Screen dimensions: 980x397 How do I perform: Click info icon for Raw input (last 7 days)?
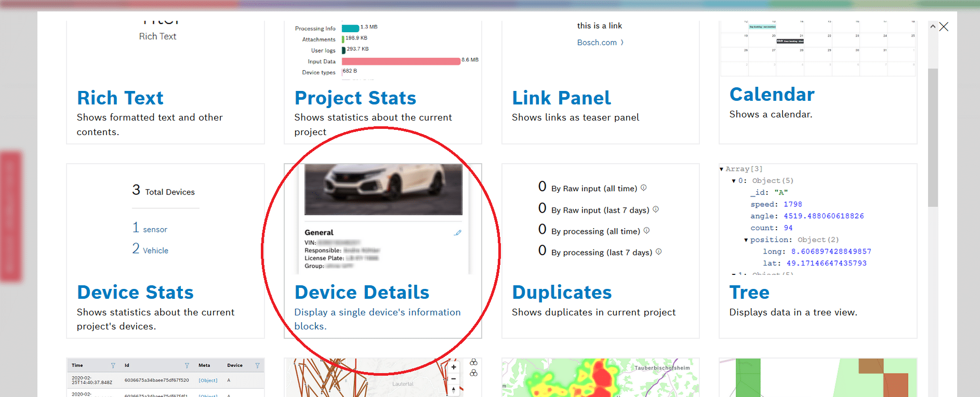click(656, 209)
